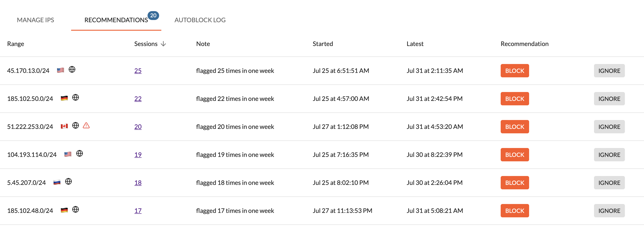Click the Canadian flag for 51.222.253.0/24
The width and height of the screenshot is (644, 228).
(x=64, y=126)
